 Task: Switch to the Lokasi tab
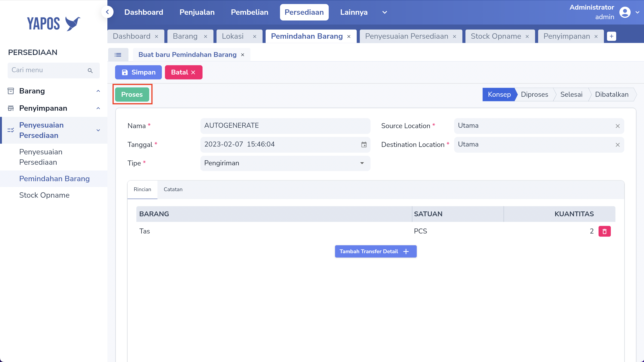coord(232,36)
